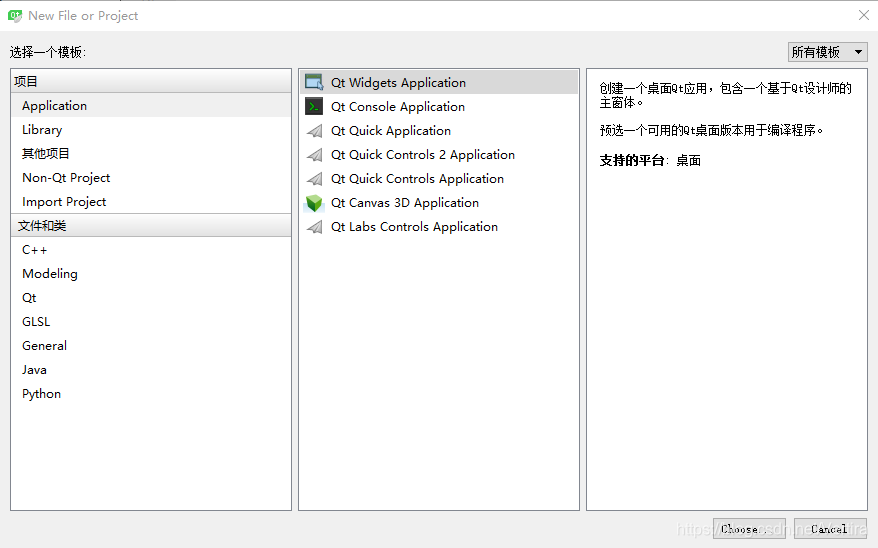Pick Qt Quick Controls Application text
Image resolution: width=878 pixels, height=548 pixels.
[417, 179]
